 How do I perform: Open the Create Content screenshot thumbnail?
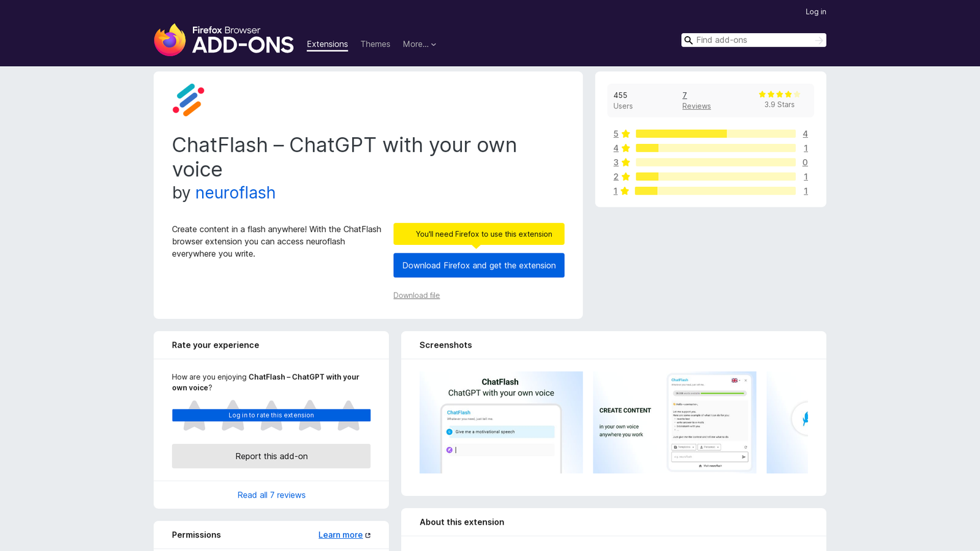pos(674,422)
